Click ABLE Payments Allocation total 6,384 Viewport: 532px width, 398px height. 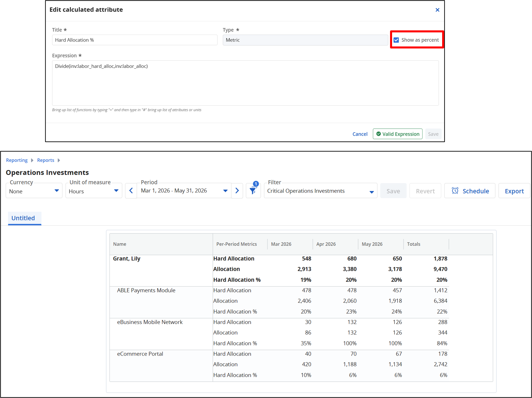tap(440, 301)
